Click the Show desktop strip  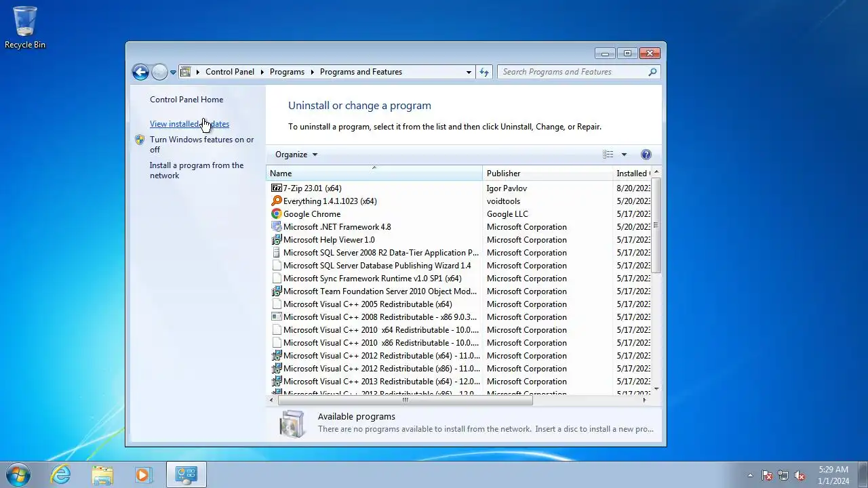pos(863,474)
